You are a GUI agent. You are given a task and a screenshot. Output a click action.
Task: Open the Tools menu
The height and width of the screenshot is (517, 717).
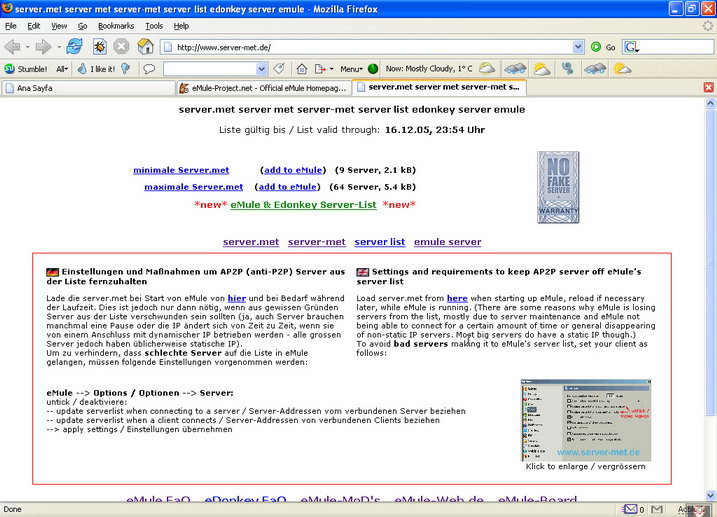pos(154,26)
